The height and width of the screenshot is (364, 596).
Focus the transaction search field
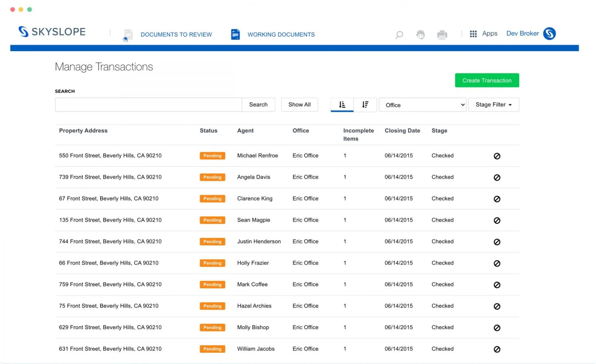(148, 105)
